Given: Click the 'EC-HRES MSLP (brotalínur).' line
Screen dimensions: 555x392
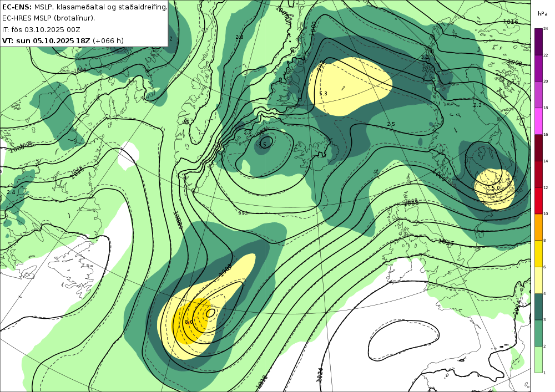Looking at the screenshot, I should (48, 18).
